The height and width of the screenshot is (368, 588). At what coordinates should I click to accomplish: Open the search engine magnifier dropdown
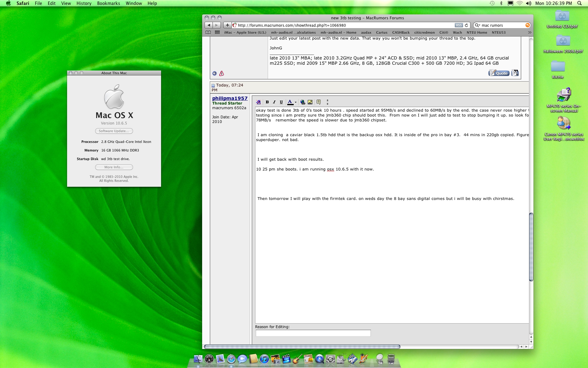477,25
